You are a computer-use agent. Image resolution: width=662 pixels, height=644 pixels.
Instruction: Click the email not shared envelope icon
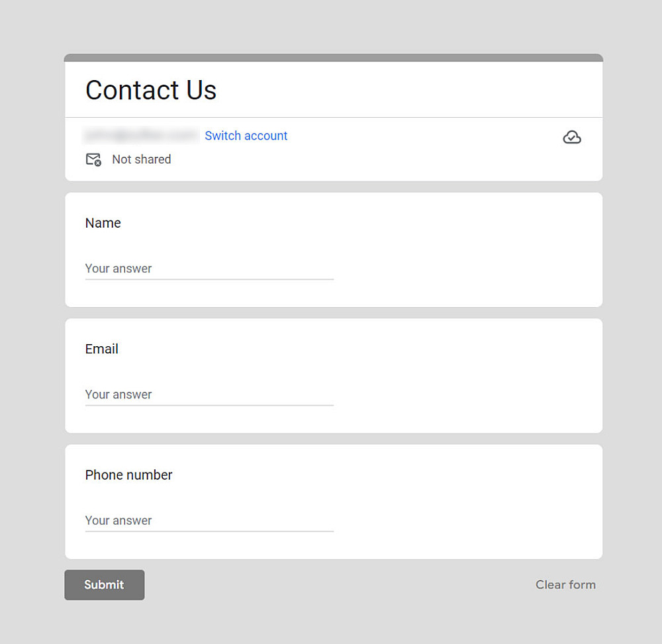click(93, 160)
